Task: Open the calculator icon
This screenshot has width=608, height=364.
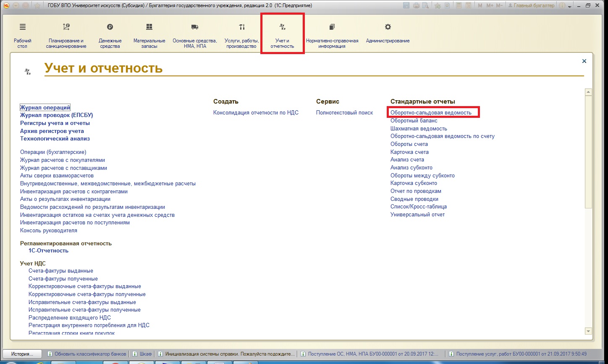Action: click(459, 5)
